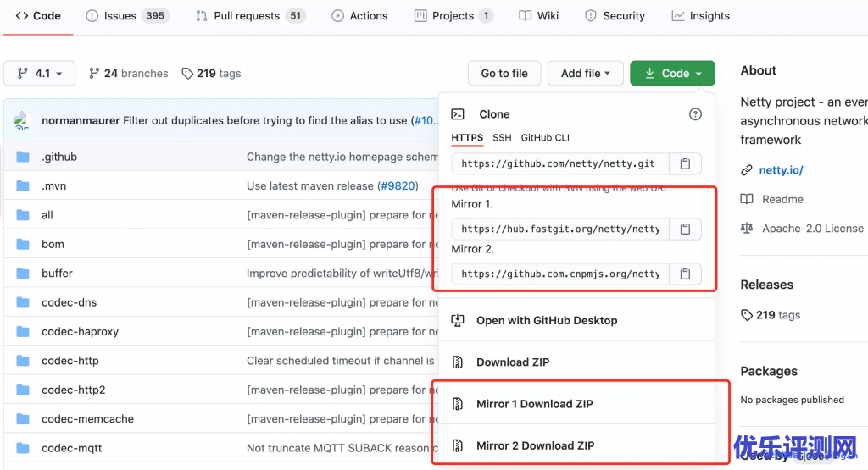Click Mirror 1 Download ZIP

pyautogui.click(x=534, y=404)
